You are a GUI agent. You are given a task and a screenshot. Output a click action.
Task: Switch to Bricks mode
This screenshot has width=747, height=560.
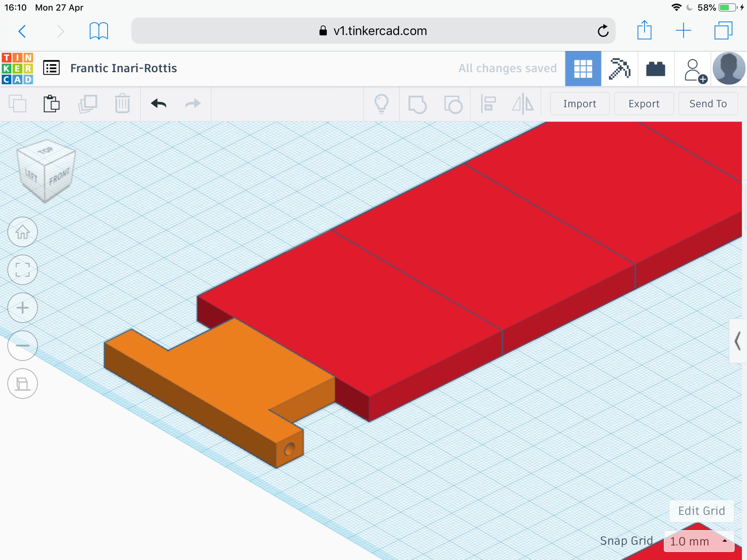655,69
